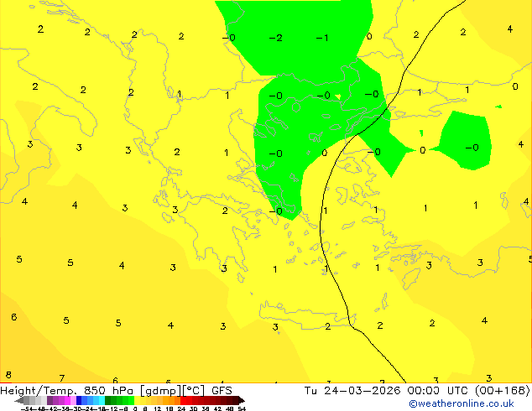Click the '-2' temperature value on the map

275,38
